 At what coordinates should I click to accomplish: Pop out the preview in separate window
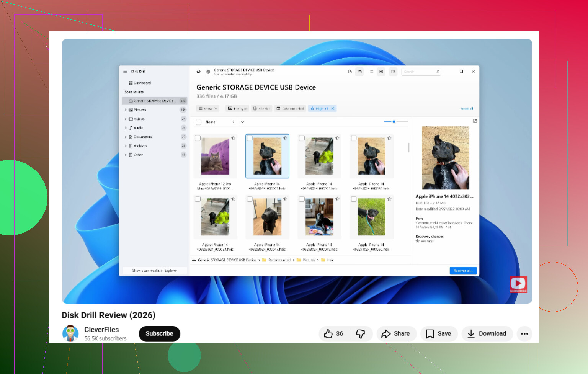point(475,121)
